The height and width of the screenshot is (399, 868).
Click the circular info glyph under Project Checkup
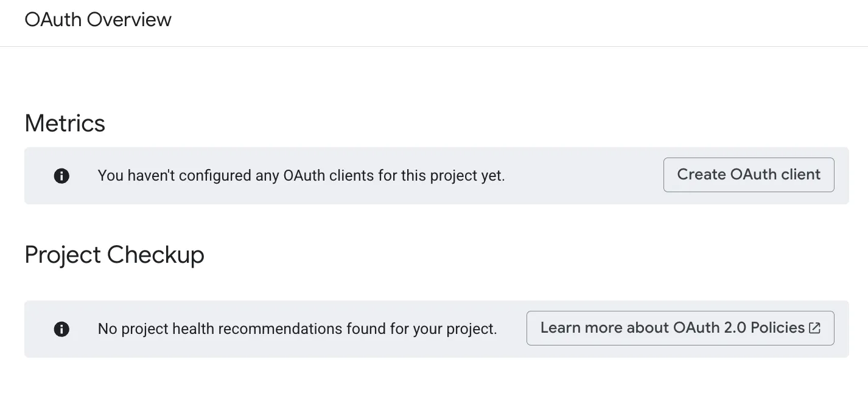tap(61, 329)
